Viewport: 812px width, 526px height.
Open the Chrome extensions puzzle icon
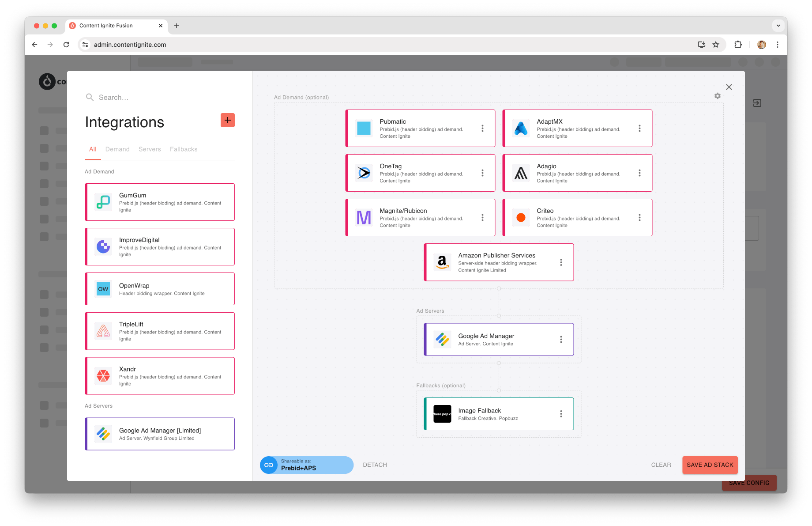click(738, 45)
